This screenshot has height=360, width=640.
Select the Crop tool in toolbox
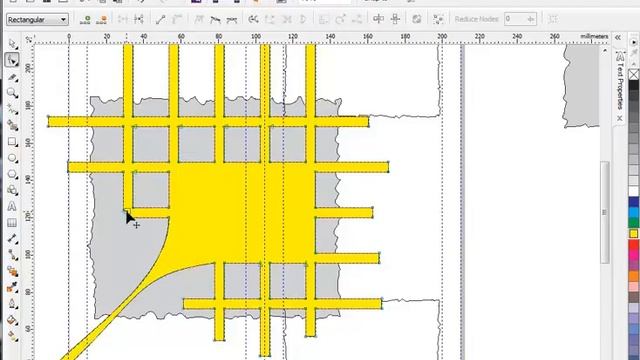[x=12, y=77]
